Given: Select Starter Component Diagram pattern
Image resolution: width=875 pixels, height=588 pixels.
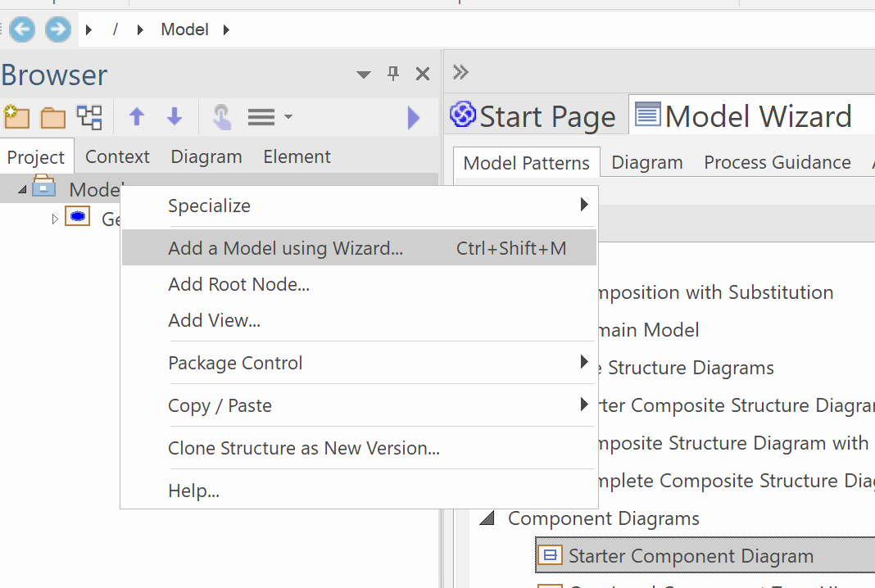Looking at the screenshot, I should tap(691, 556).
